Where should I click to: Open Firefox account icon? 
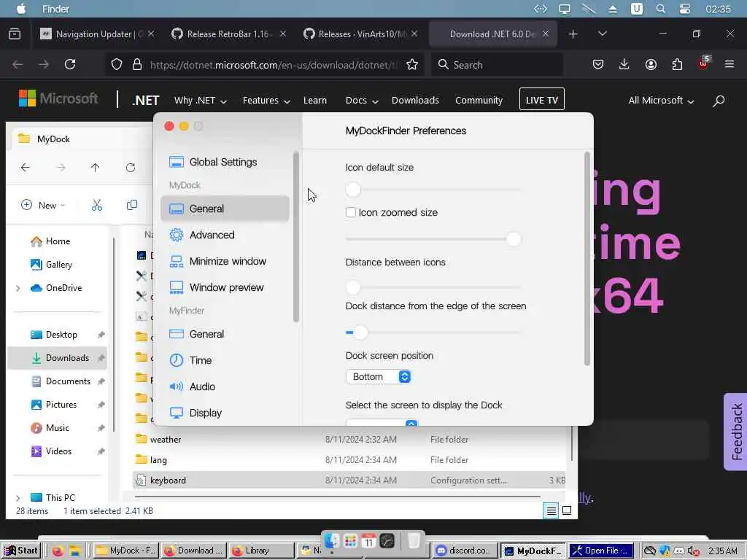click(651, 64)
